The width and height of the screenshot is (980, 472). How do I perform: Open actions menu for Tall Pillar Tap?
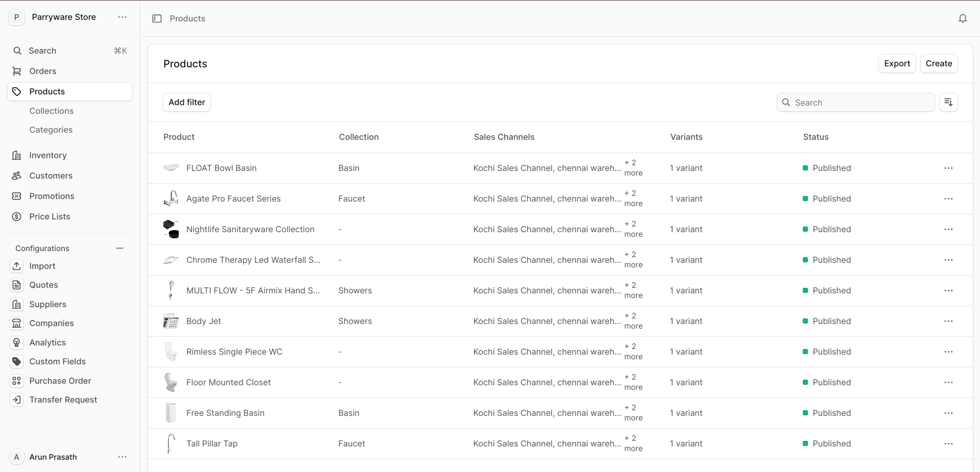[948, 444]
